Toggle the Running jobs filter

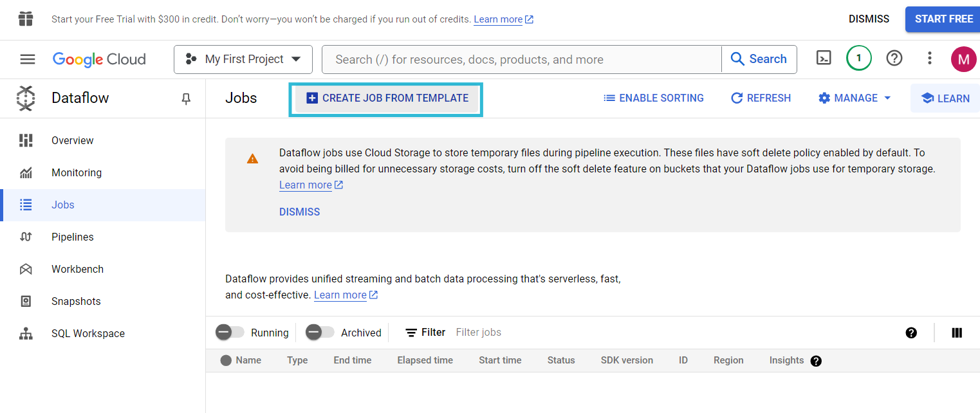(229, 332)
